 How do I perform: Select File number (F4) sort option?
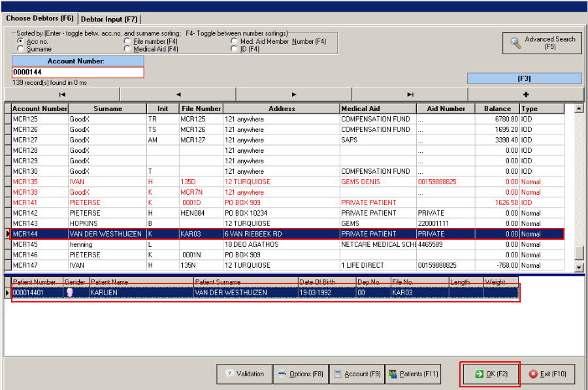tap(127, 42)
